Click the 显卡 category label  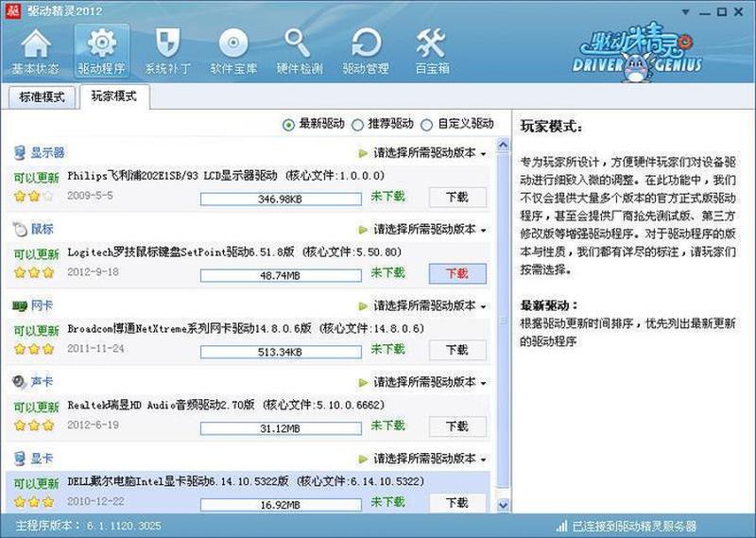42,459
